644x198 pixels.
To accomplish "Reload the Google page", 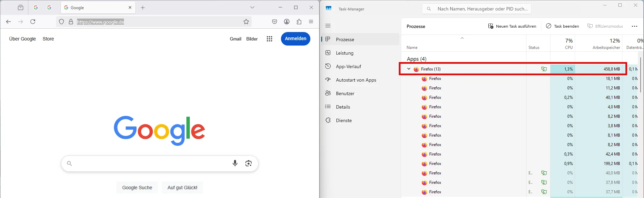I will pos(33,22).
